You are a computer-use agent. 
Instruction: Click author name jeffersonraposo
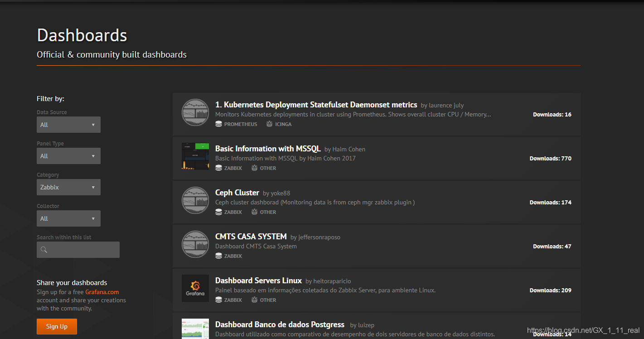319,237
